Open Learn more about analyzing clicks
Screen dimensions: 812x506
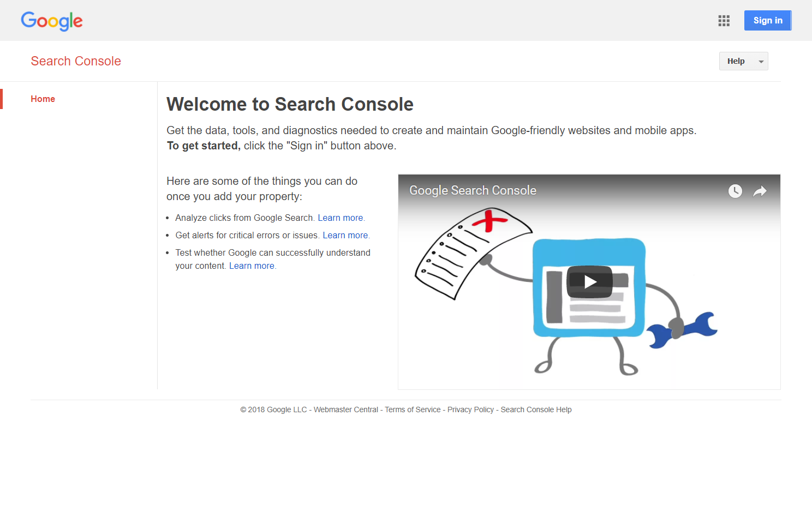[341, 218]
